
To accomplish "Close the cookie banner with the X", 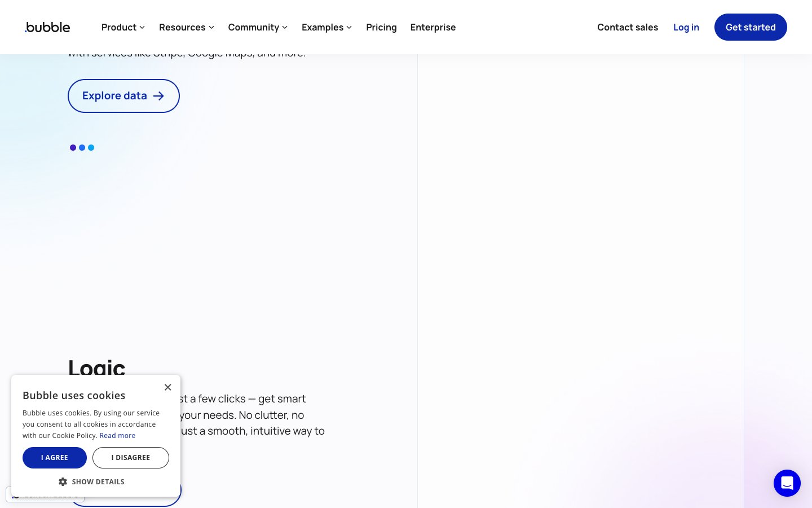I will tap(167, 387).
